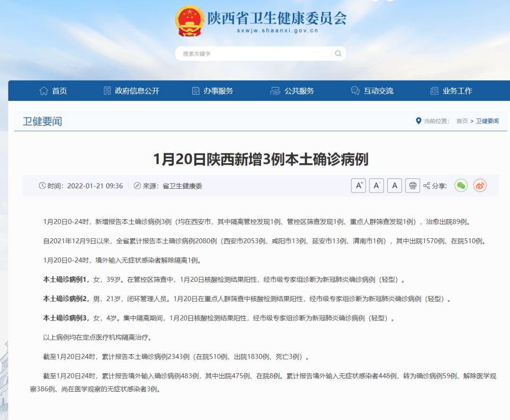Share article via WeChat icon
This screenshot has height=420, width=510.
(x=461, y=185)
